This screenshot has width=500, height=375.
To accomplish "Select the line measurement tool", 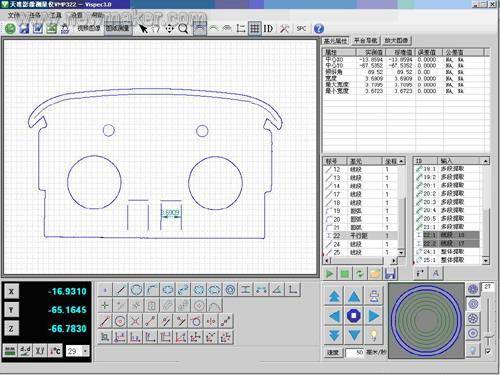I will point(121,290).
